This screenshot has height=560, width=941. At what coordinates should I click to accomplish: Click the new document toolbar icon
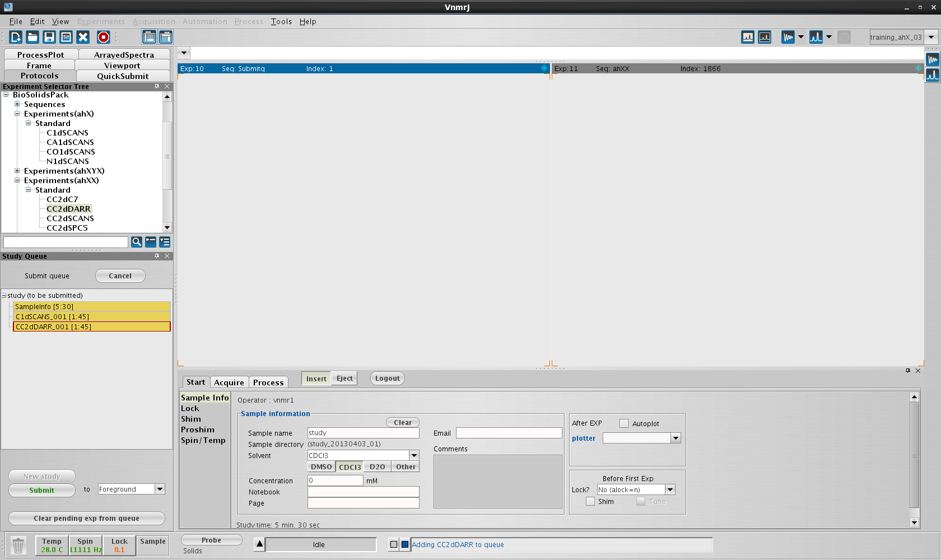coord(16,37)
